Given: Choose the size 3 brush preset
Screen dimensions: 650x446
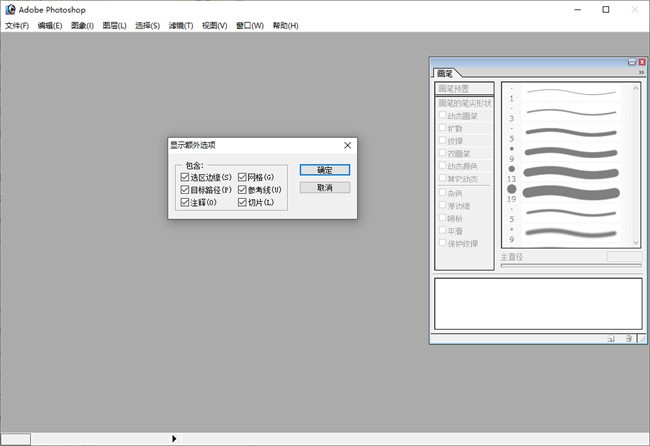Looking at the screenshot, I should [566, 113].
